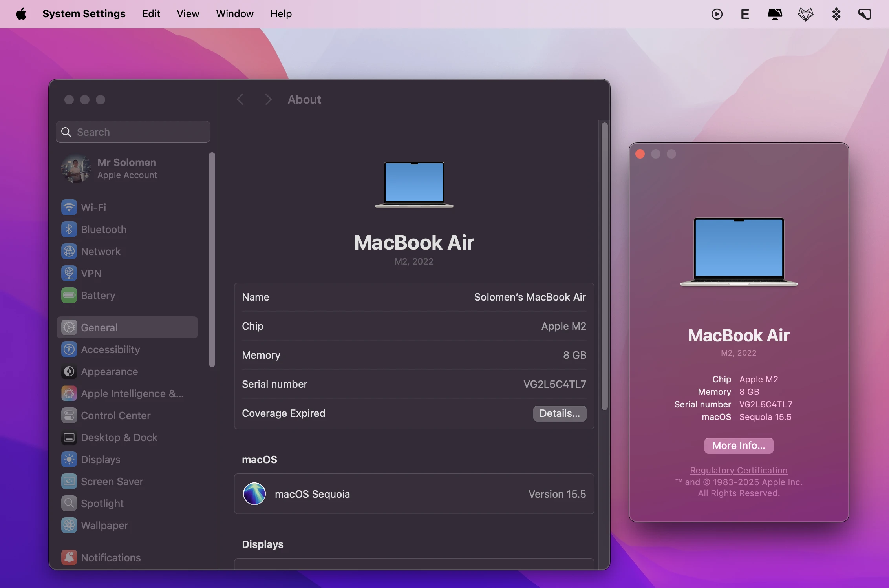Select the Appearance icon
889x588 pixels.
[69, 371]
